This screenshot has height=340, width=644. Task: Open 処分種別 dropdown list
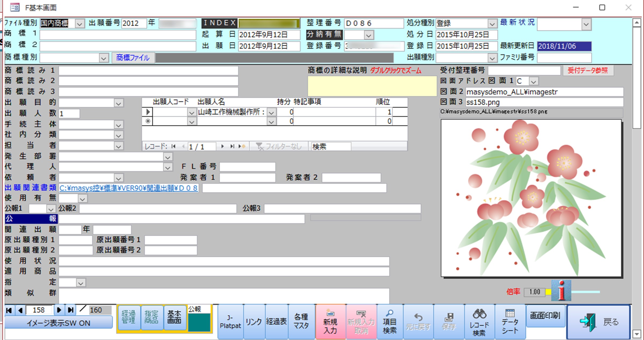(492, 24)
